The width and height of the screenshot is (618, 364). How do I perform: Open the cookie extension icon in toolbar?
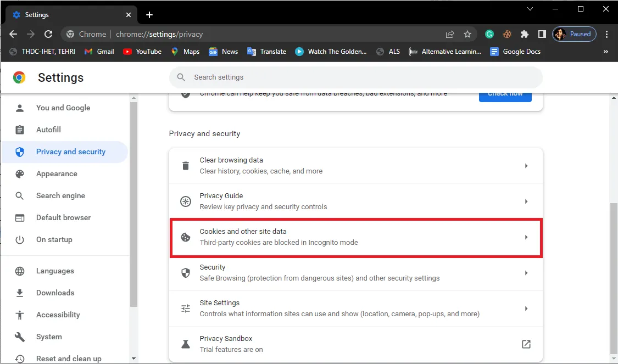[507, 34]
